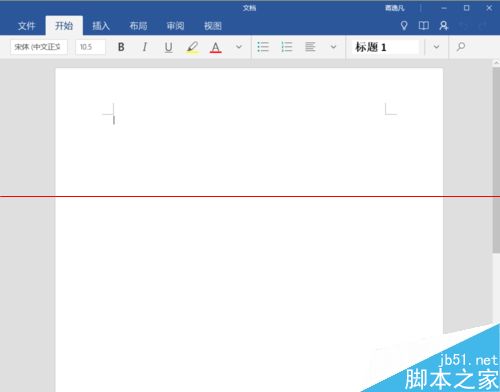Expand more paragraph options
Screen dimensions: 500x392
pyautogui.click(x=333, y=47)
